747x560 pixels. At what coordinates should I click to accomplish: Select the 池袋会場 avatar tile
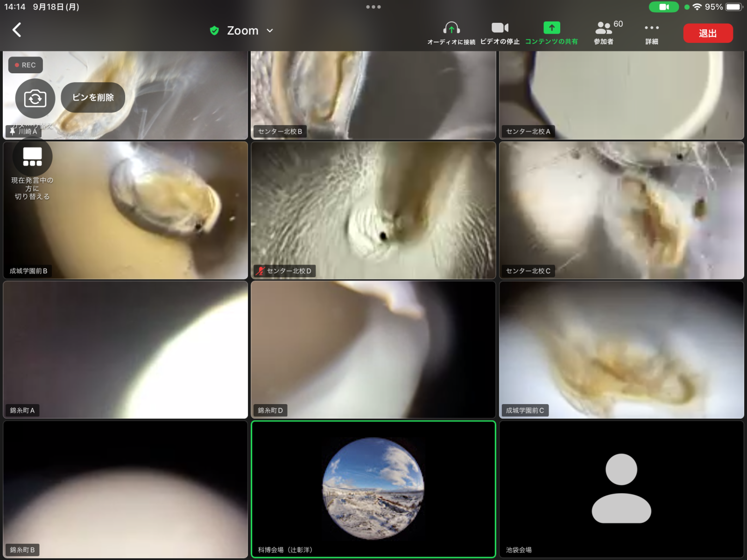click(621, 489)
